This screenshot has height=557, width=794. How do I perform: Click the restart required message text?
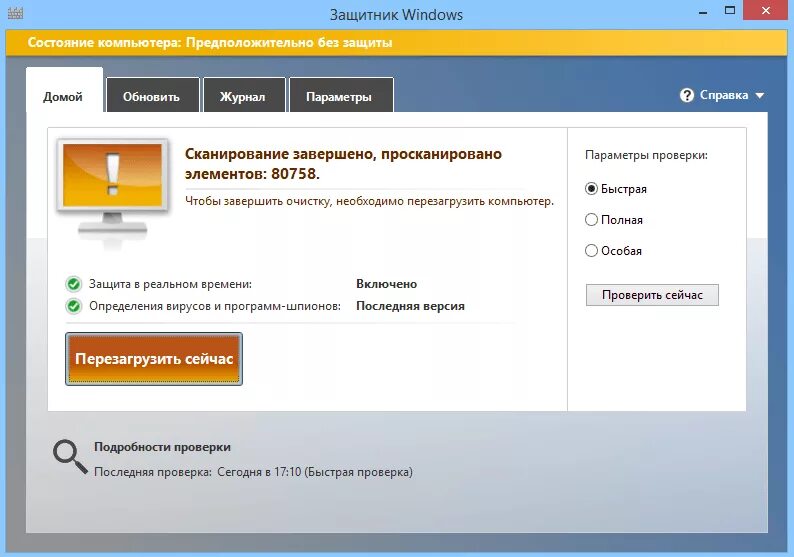[x=369, y=201]
